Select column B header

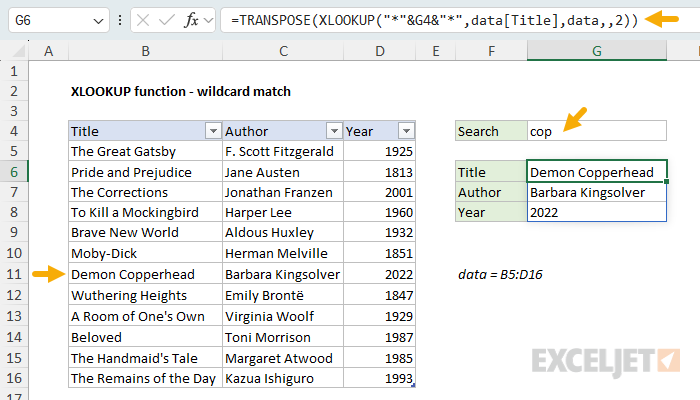coord(146,51)
